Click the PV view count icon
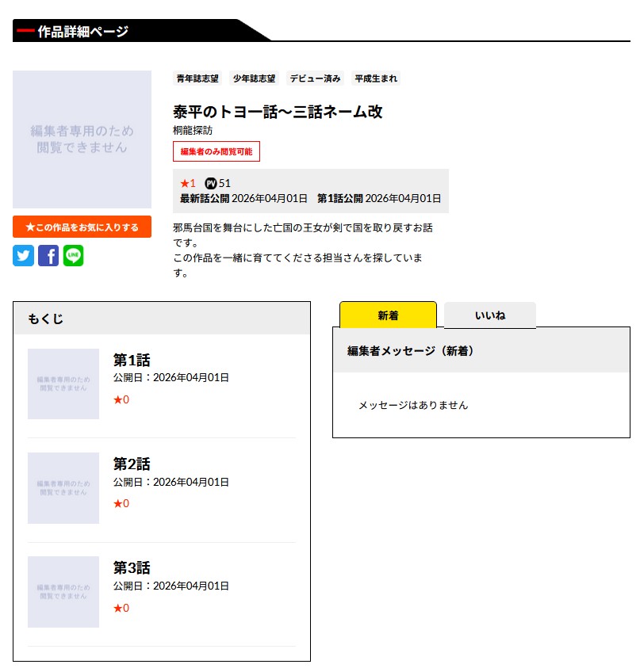Image resolution: width=640 pixels, height=672 pixels. click(210, 183)
